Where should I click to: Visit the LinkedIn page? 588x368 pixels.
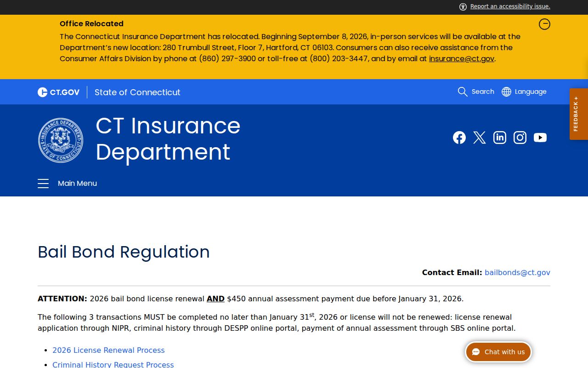coord(500,138)
